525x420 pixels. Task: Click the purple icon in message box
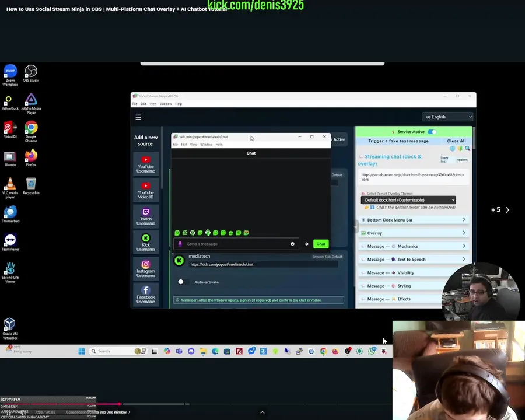180,244
